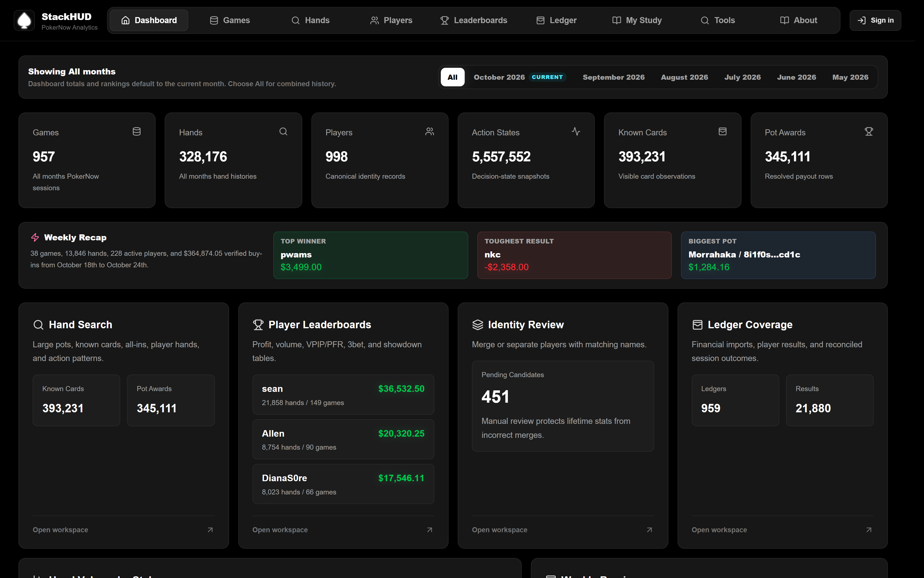The height and width of the screenshot is (578, 924).
Task: Click the trophy icon beside Player Leaderboards heading
Action: (258, 325)
